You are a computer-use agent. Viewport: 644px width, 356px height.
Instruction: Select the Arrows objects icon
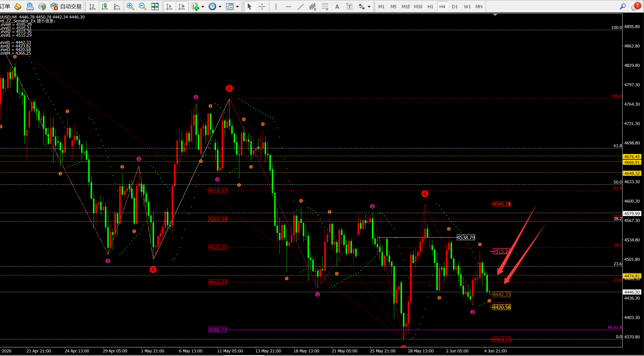coord(362,6)
